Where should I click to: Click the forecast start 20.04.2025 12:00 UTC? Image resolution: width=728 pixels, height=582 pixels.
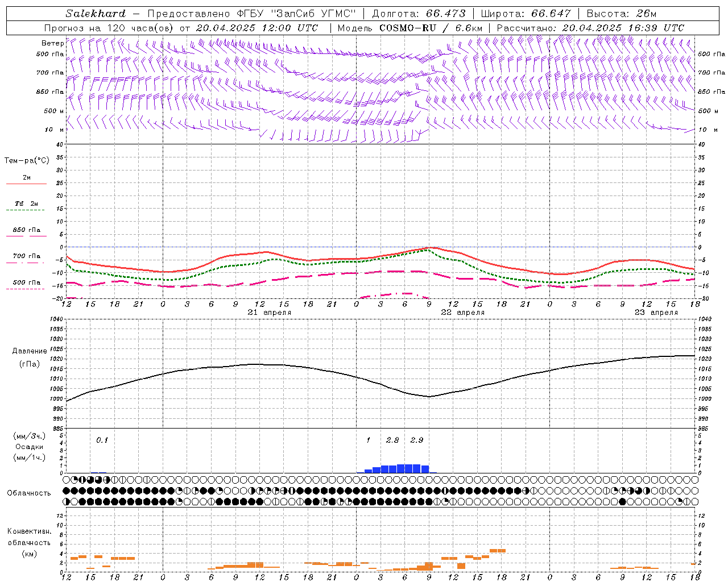257,28
